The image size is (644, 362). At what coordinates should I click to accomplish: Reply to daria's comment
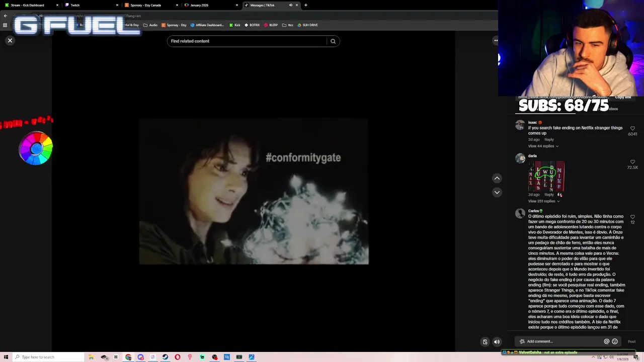coord(549,195)
